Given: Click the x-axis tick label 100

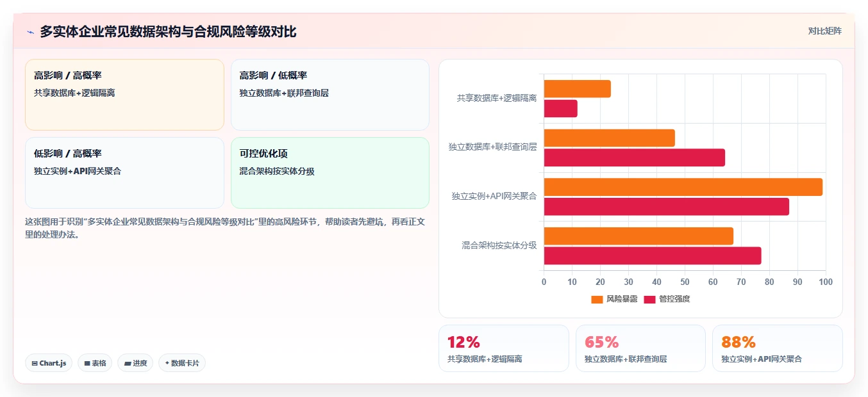Looking at the screenshot, I should 826,282.
